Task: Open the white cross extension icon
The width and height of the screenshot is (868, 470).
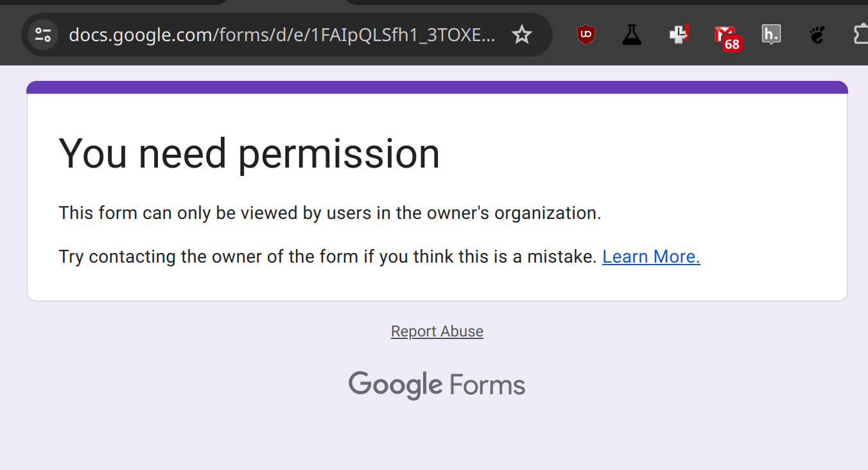Action: 679,35
